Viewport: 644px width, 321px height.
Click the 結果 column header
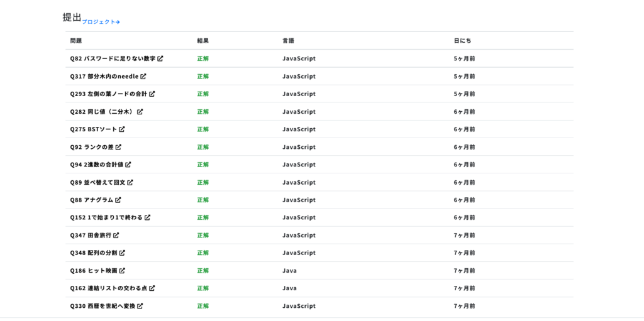point(203,41)
